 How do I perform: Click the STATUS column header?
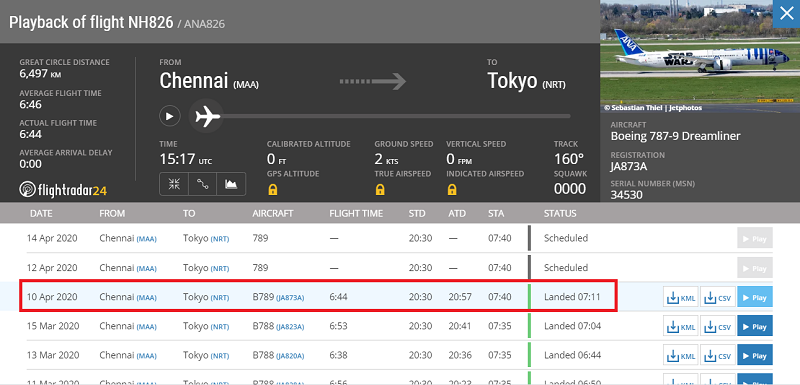[x=560, y=213]
